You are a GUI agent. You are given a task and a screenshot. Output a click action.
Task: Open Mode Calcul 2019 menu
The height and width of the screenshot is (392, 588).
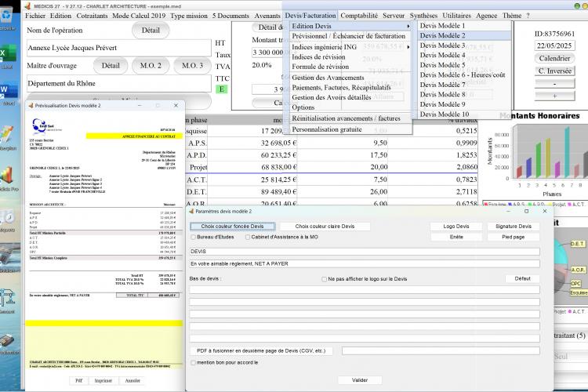139,16
